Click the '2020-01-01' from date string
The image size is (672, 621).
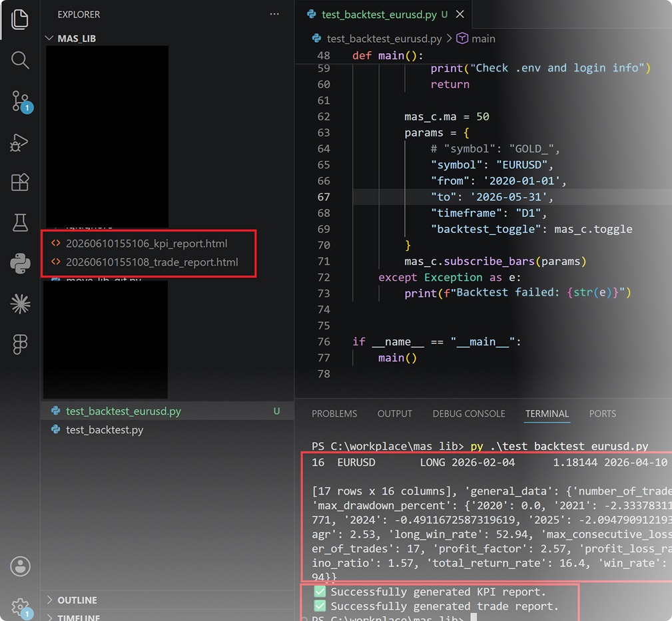pos(521,181)
